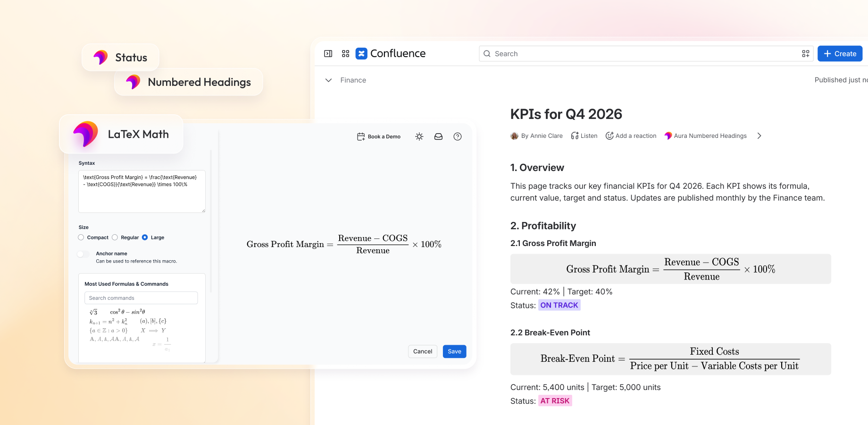Click the LaTeX Syntax text area

(x=142, y=191)
